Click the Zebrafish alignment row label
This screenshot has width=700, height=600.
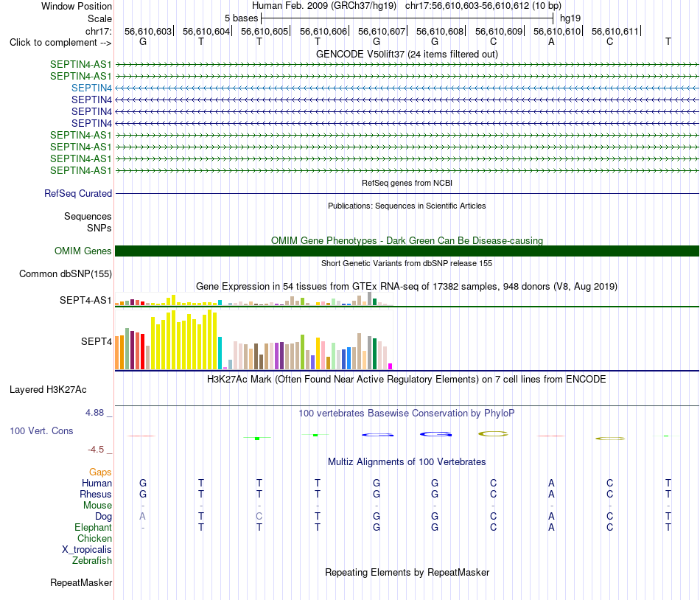(92, 560)
